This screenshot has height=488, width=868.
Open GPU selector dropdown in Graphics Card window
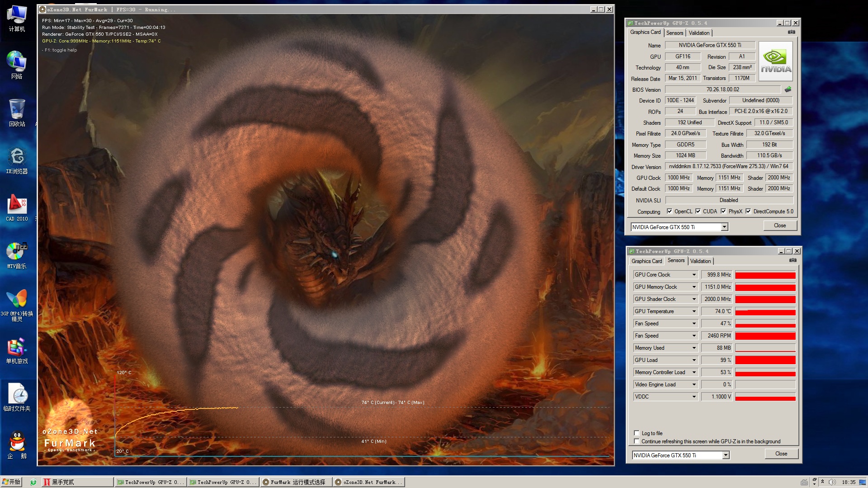(724, 227)
